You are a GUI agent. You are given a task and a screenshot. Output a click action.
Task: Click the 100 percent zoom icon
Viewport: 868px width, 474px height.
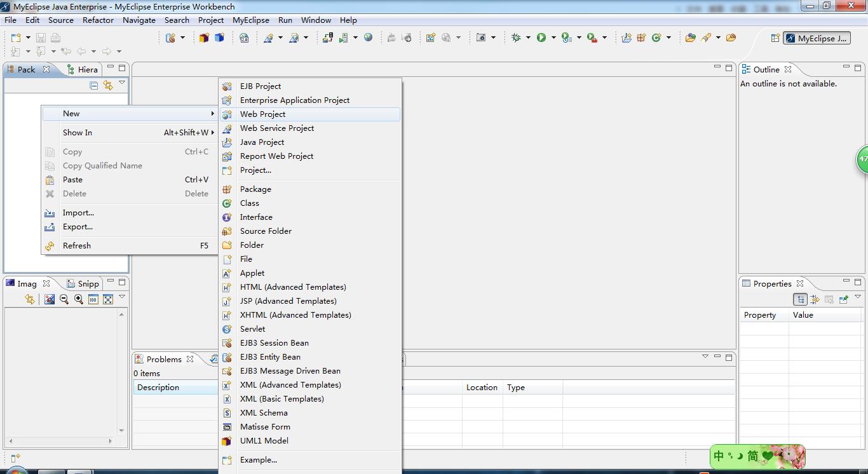(93, 299)
